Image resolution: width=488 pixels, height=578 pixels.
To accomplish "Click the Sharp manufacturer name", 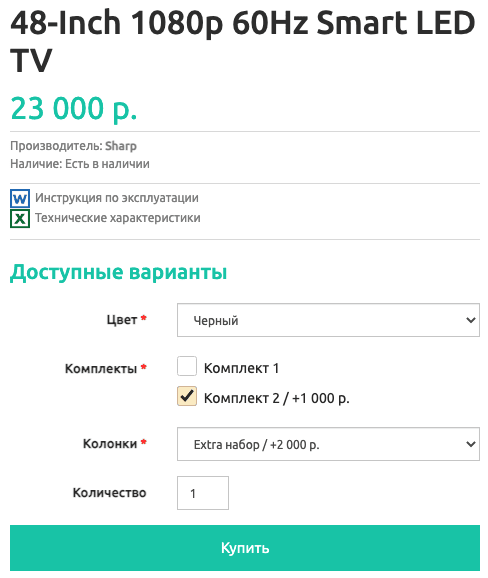I will point(121,146).
